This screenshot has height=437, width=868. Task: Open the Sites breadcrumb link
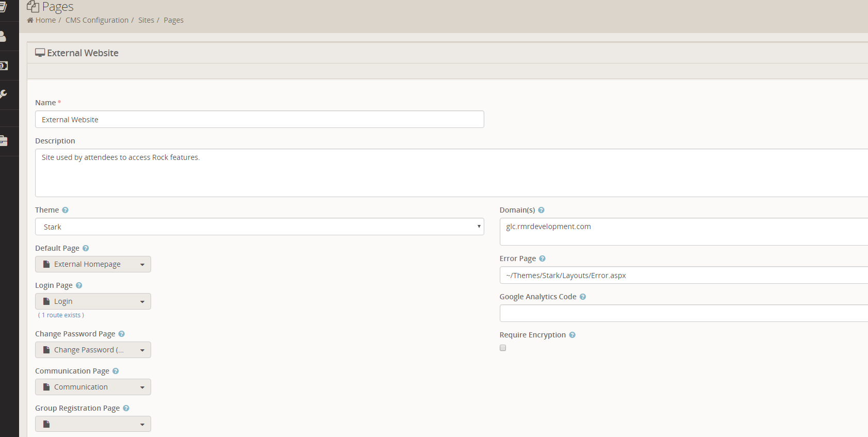tap(146, 20)
